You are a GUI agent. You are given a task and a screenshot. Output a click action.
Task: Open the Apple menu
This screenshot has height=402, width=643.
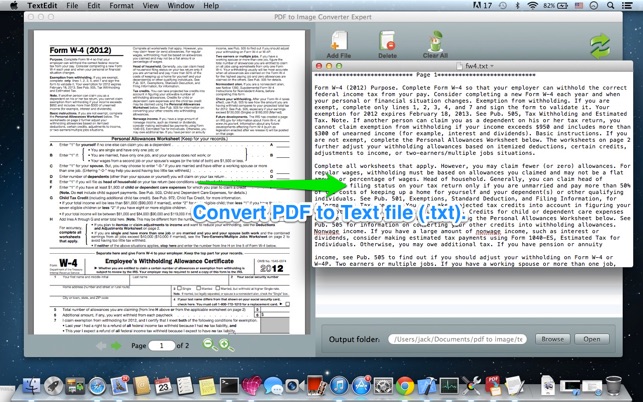click(x=14, y=5)
